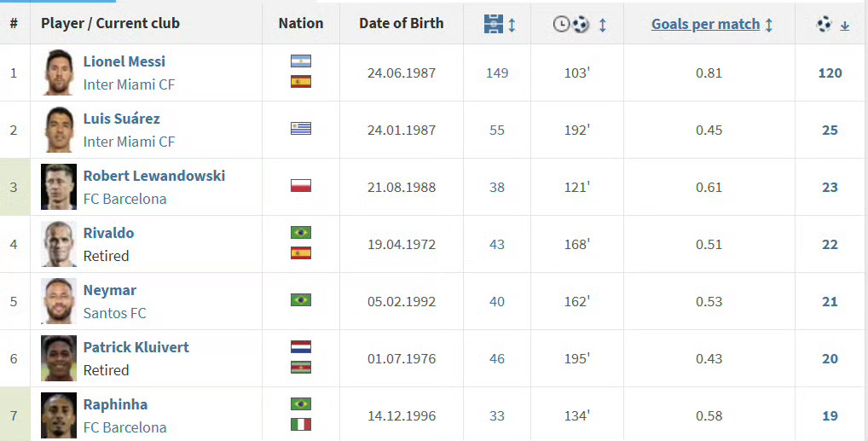Toggle sort arrows beside minutes-per-goal icon
Screen dimensions: 868x441
coord(602,25)
